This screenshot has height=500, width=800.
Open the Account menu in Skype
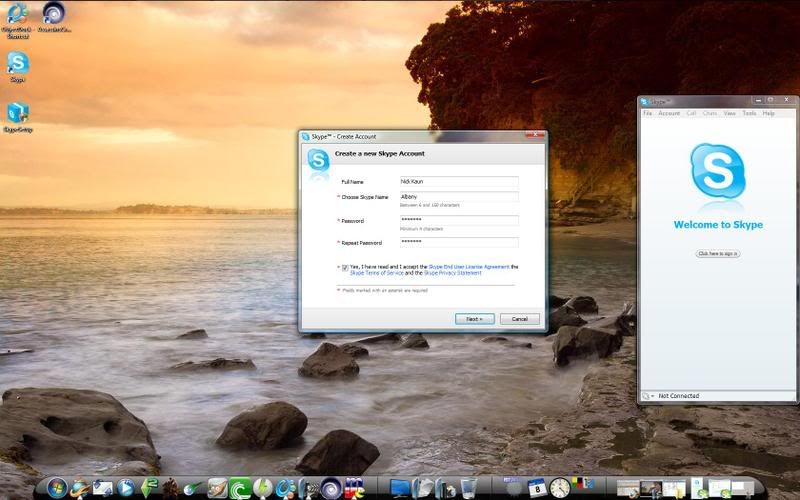coord(669,113)
